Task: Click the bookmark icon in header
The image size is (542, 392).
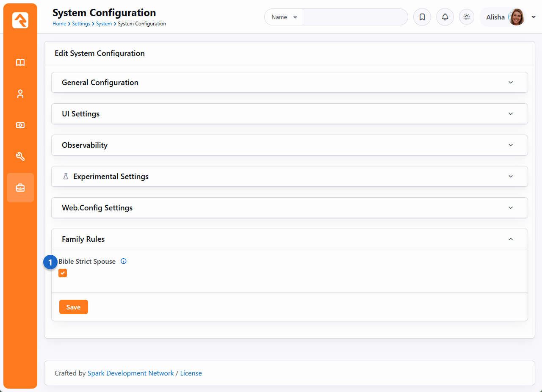Action: pos(422,17)
